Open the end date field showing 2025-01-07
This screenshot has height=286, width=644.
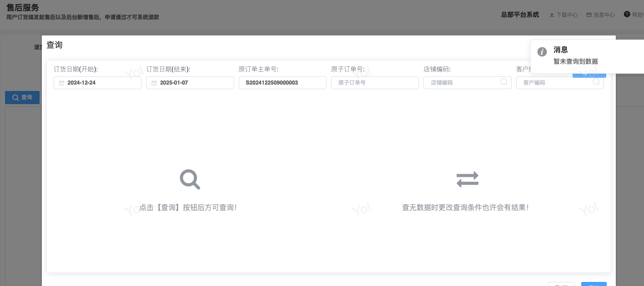[x=190, y=83]
